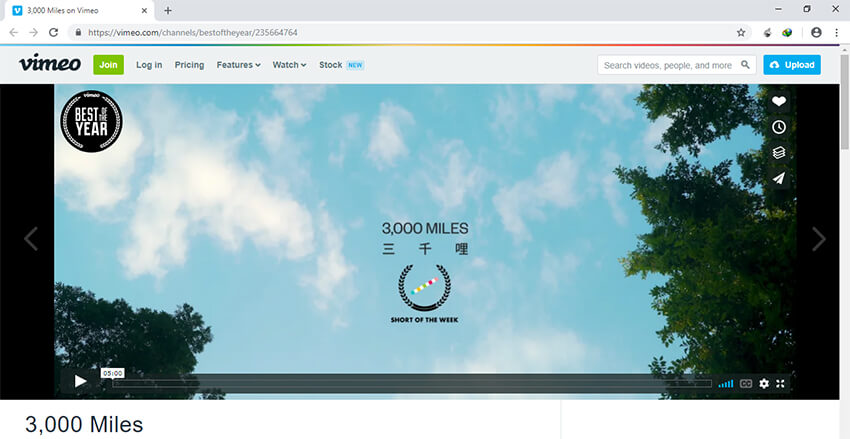Add video to Watch Later with clock icon

[x=779, y=127]
